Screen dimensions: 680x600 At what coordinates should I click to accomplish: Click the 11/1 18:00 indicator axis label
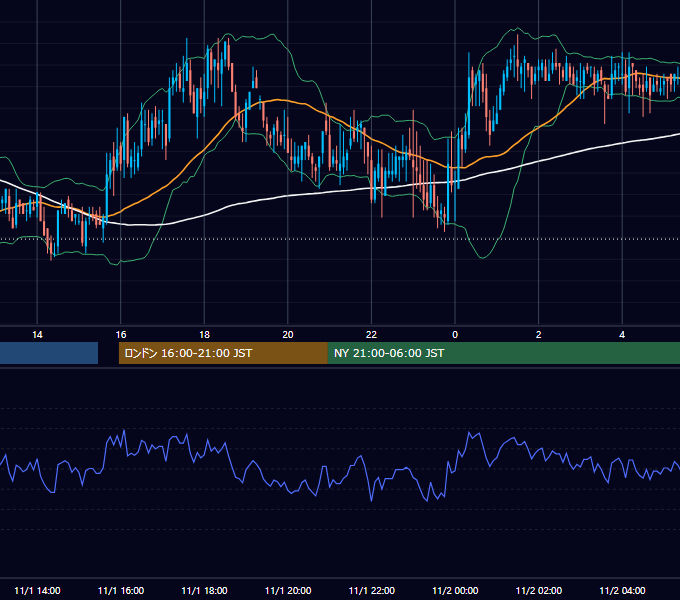tap(204, 590)
